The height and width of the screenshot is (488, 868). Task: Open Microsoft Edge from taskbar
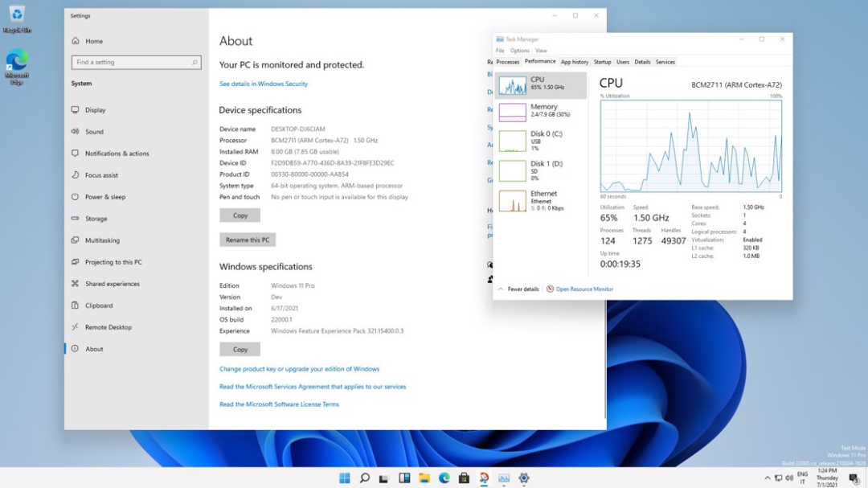pyautogui.click(x=444, y=478)
